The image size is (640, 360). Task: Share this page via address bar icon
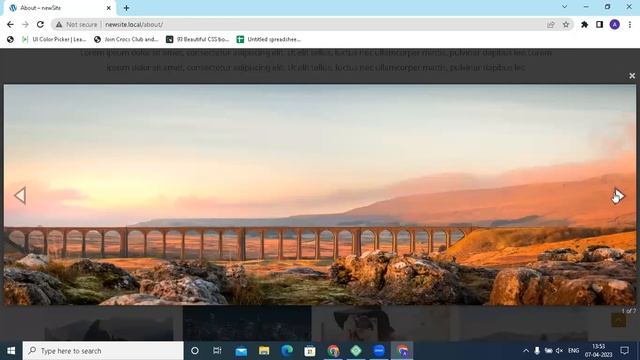(551, 24)
